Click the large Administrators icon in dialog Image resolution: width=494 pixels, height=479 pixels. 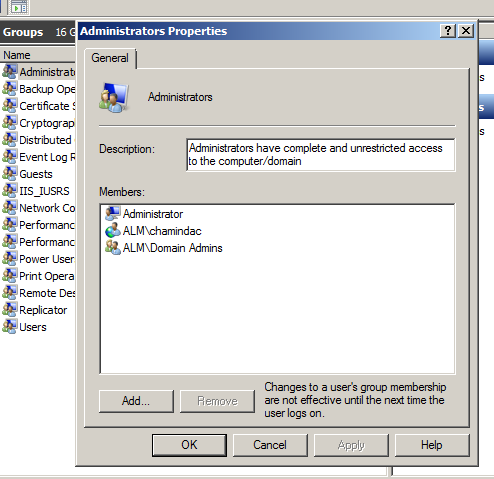pyautogui.click(x=114, y=97)
